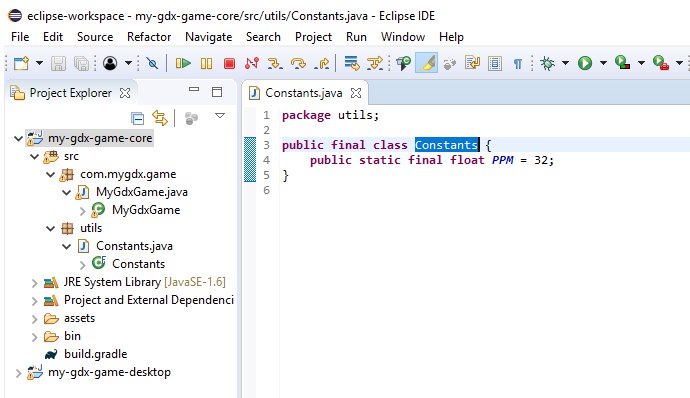Collapse the com.mygdx.game package
The image size is (690, 398).
51,175
